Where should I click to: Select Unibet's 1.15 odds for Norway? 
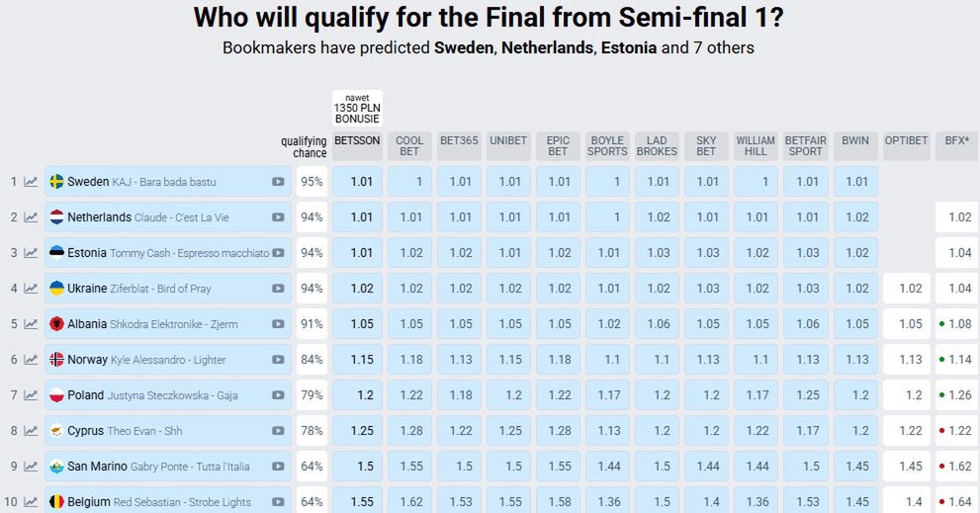point(508,360)
